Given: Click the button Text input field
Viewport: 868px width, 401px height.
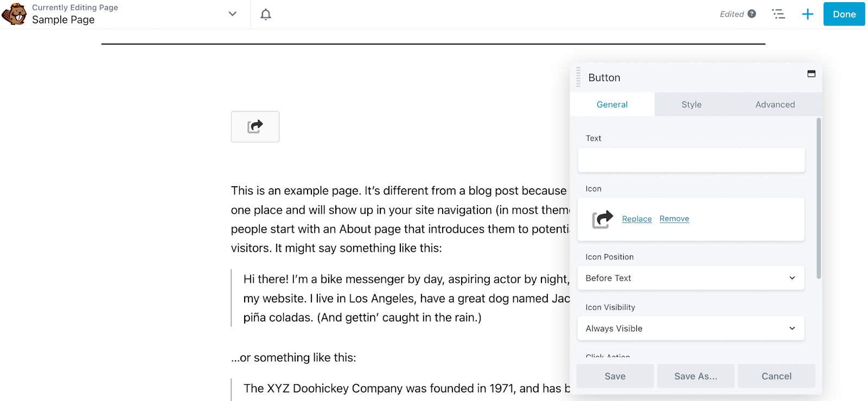Looking at the screenshot, I should pyautogui.click(x=691, y=161).
